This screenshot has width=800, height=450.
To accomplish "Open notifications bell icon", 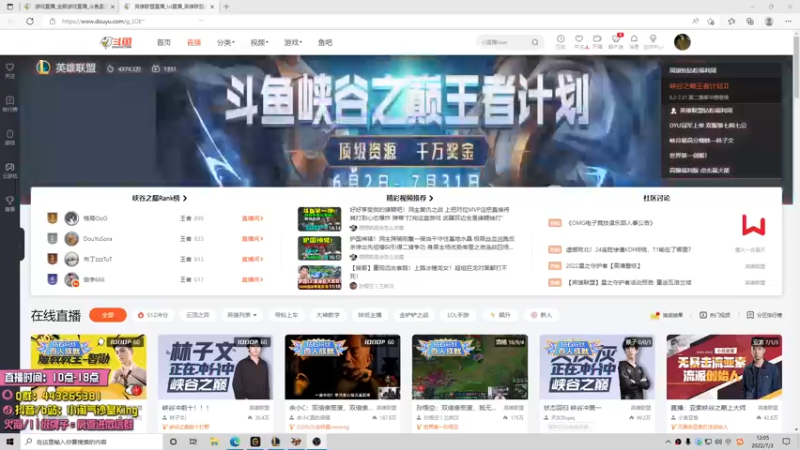I will tap(634, 39).
